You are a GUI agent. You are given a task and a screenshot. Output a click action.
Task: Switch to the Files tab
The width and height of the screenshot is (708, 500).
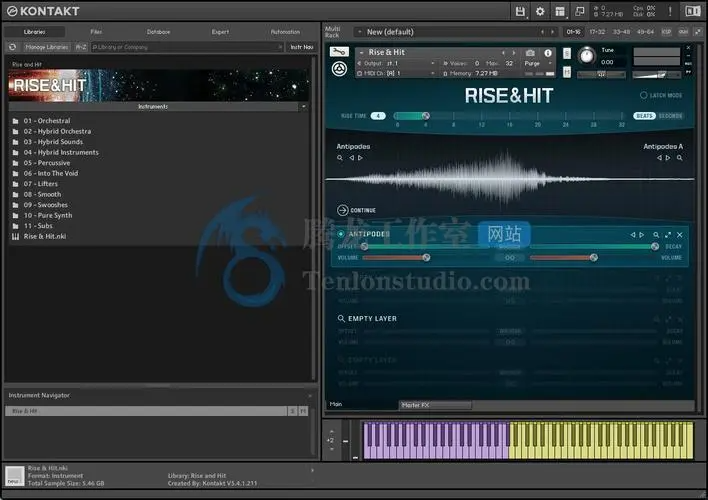coord(96,32)
